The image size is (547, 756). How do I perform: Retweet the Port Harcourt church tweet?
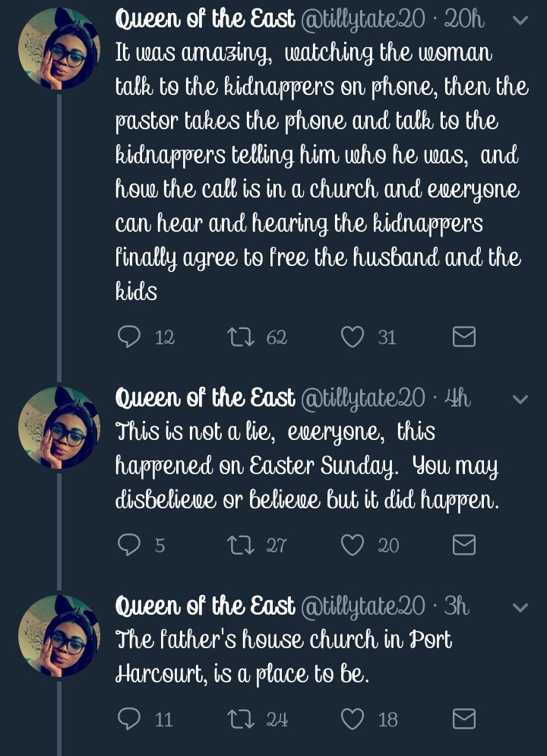tap(242, 718)
